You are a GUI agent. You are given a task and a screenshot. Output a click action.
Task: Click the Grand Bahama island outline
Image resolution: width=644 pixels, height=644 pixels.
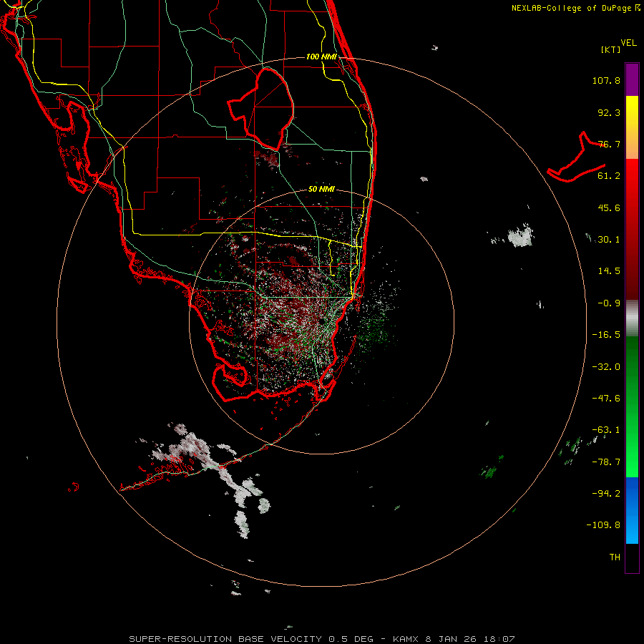(x=577, y=157)
